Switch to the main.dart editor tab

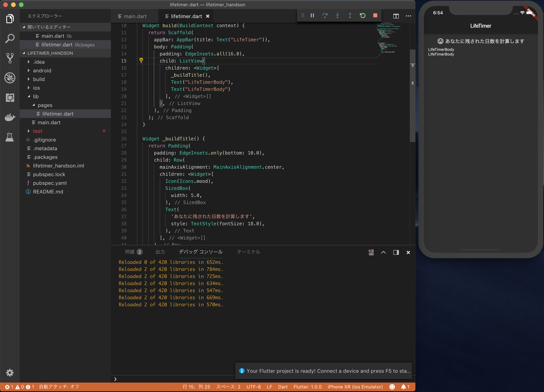pyautogui.click(x=135, y=16)
